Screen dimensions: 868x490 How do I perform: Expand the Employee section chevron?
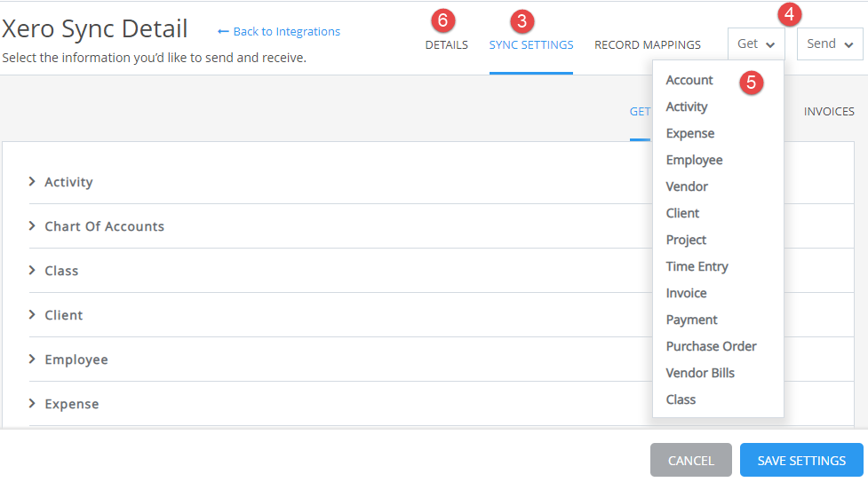tap(32, 359)
